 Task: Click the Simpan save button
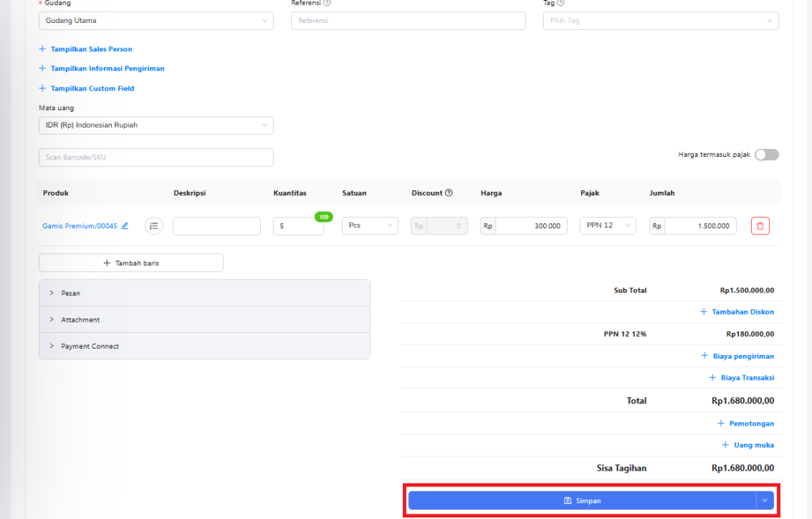pos(582,501)
